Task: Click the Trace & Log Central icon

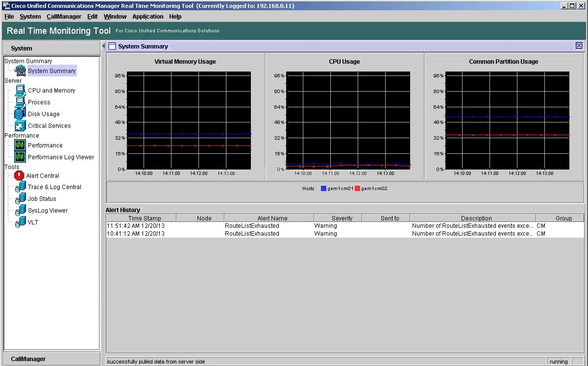Action: pos(20,187)
